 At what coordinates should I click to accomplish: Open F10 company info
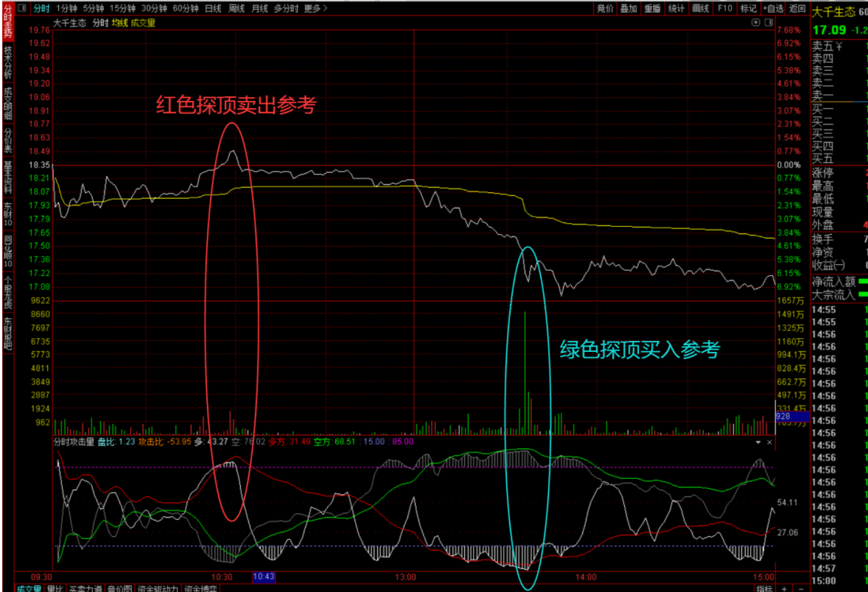pyautogui.click(x=724, y=8)
